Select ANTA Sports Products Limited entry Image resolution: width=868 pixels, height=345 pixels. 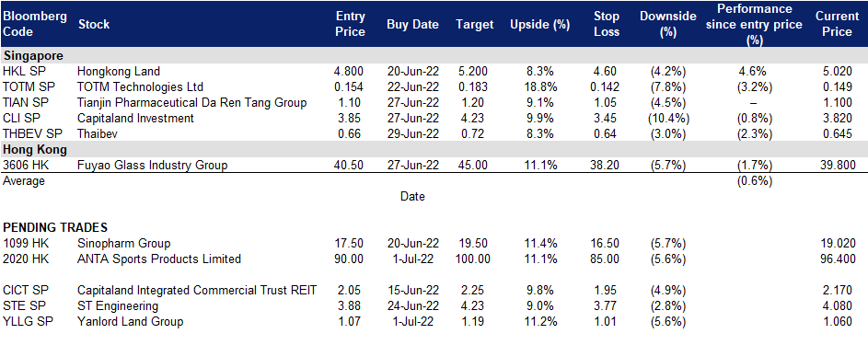[x=159, y=259]
